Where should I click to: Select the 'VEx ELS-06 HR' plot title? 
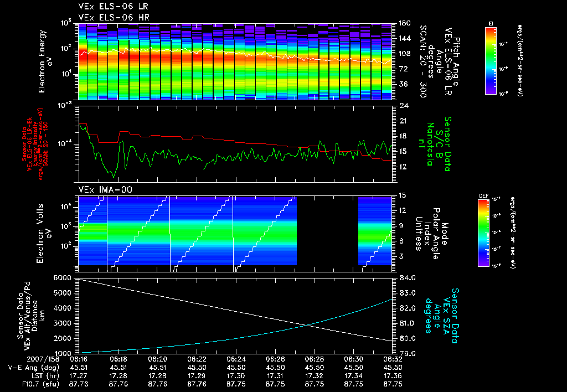(x=114, y=17)
